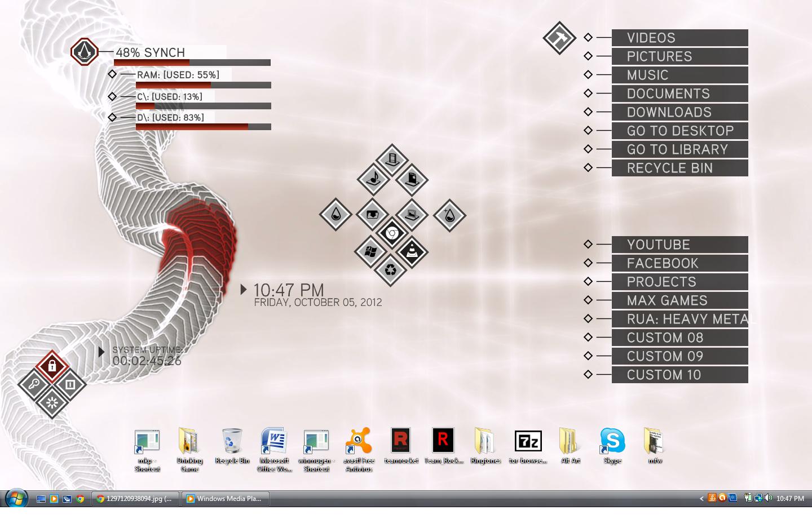Click the Assassin's Creed hexagon logo icon
Screen dimensions: 812x519
(85, 52)
